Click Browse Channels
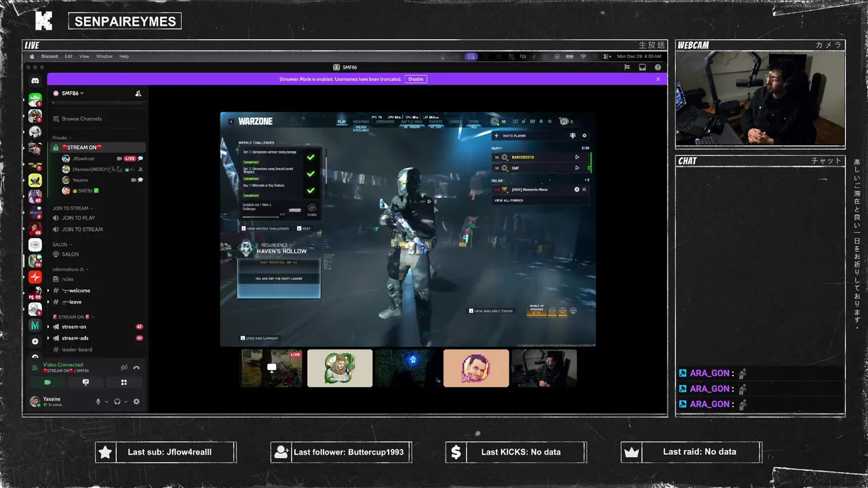868x488 pixels. (x=81, y=119)
